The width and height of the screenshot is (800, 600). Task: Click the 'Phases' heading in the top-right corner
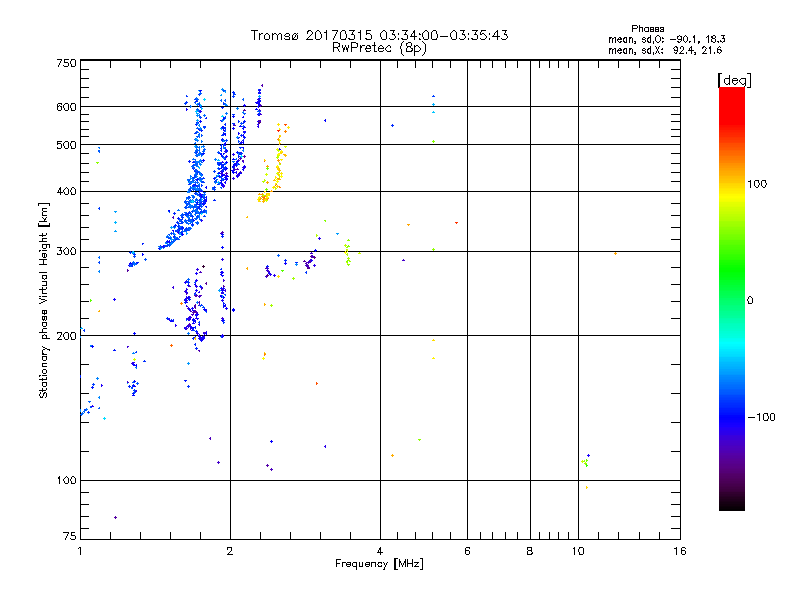(x=647, y=29)
